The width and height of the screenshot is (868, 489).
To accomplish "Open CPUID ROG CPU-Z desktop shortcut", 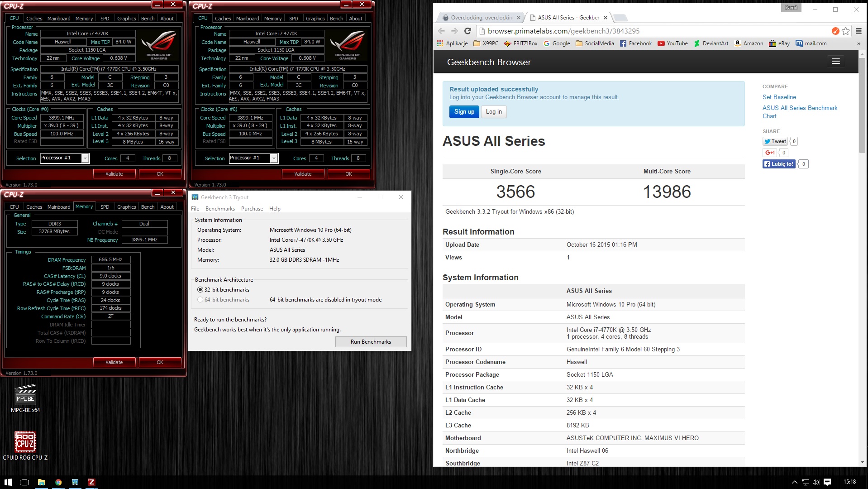I will click(x=25, y=446).
